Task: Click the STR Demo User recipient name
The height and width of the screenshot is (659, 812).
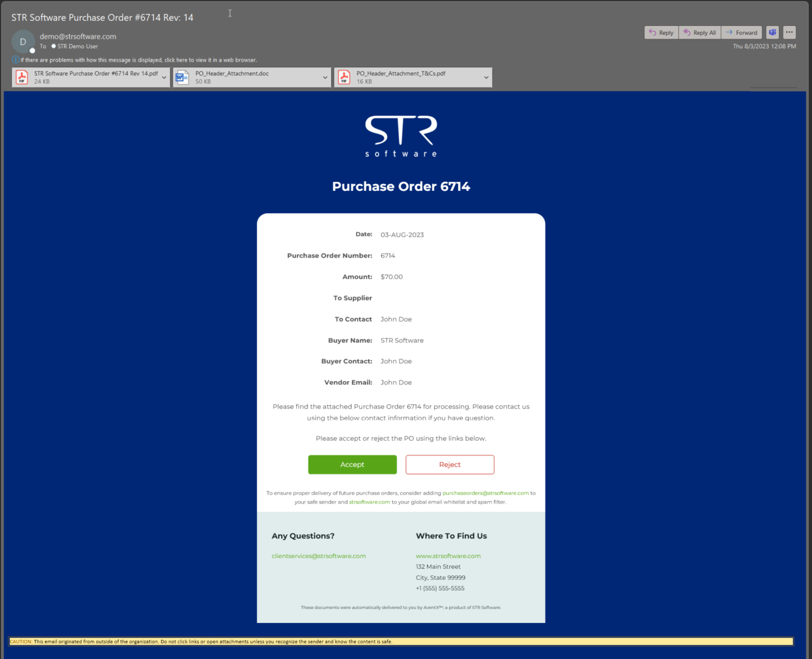Action: (76, 46)
